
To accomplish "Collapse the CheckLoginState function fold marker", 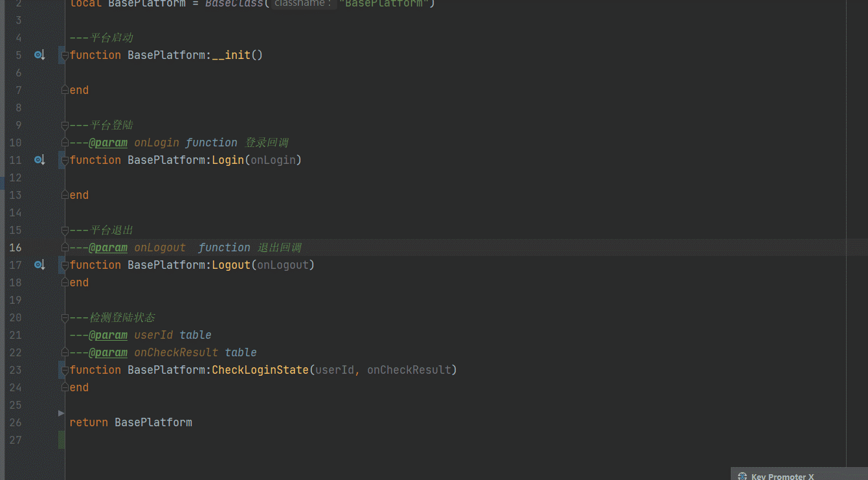I will pos(65,371).
